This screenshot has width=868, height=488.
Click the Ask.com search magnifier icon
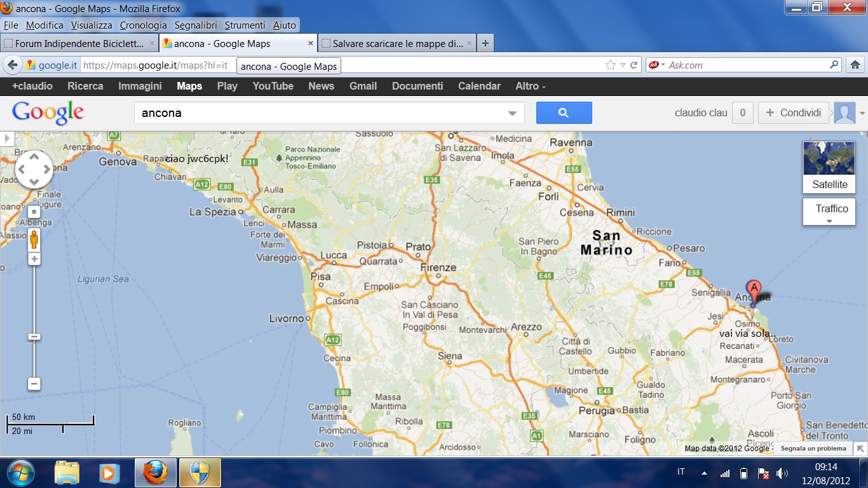click(834, 65)
